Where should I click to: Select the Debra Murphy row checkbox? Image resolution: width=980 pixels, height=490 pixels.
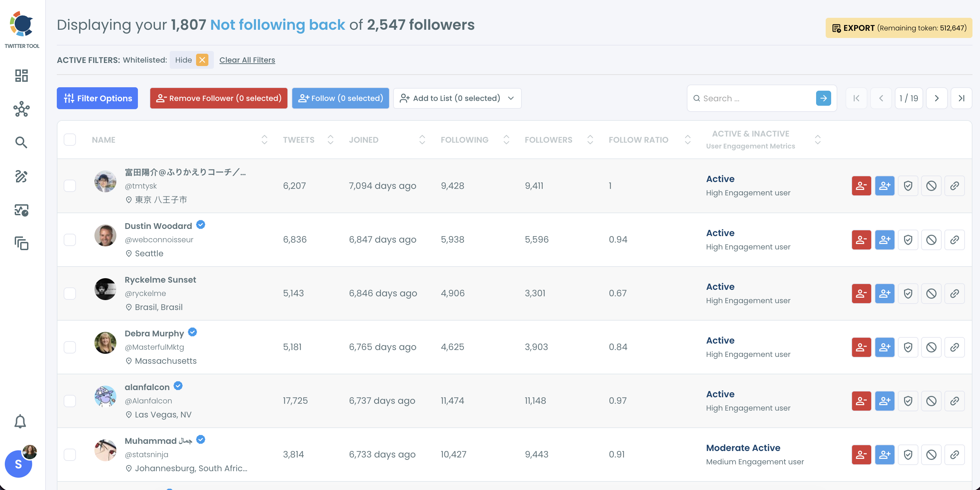tap(69, 347)
